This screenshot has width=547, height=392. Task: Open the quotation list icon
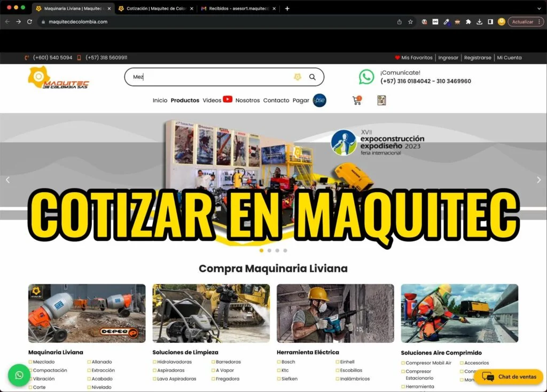coord(381,100)
